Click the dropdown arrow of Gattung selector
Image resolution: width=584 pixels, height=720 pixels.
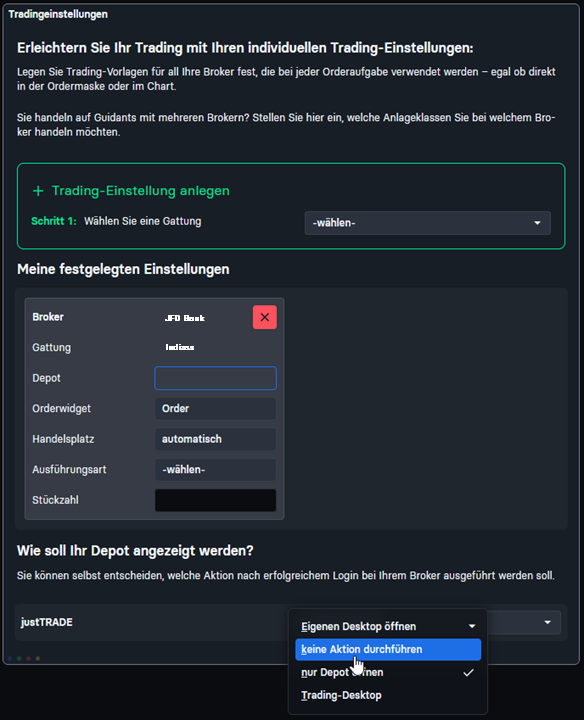click(x=537, y=223)
